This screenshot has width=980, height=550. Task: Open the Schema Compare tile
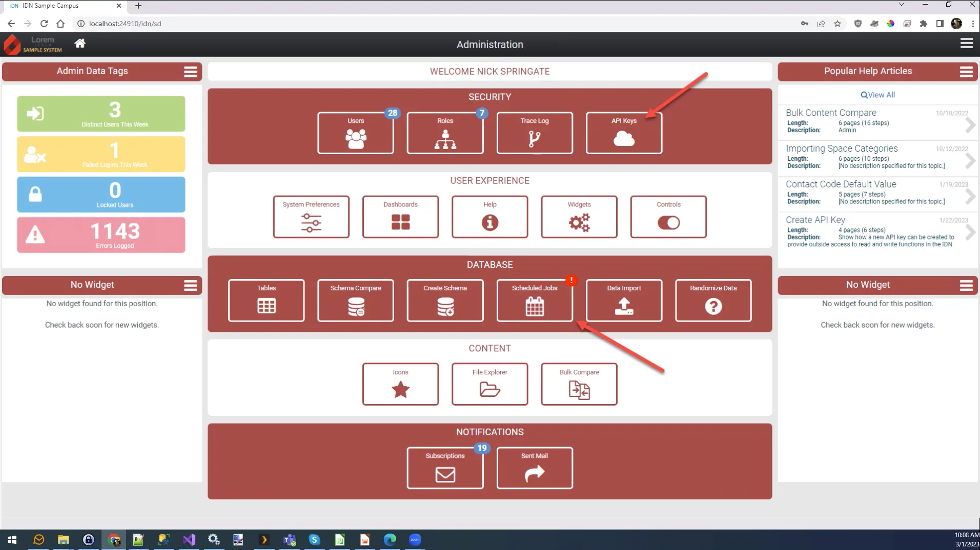click(x=355, y=301)
